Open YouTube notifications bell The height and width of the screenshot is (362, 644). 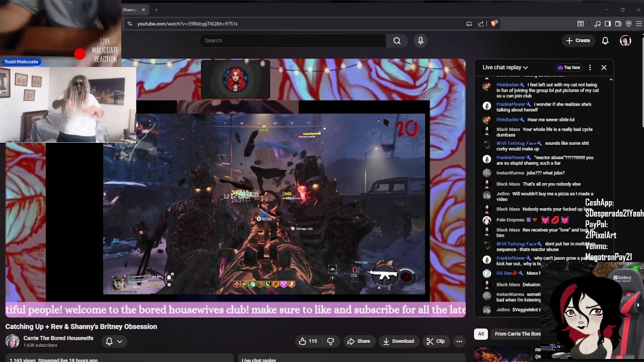coord(605,41)
